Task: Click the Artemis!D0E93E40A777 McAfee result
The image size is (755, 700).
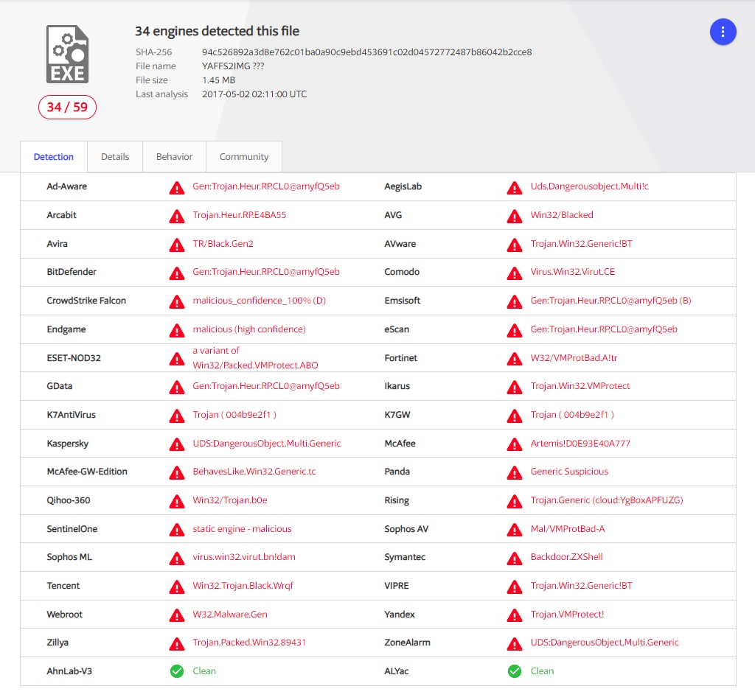Action: point(580,444)
